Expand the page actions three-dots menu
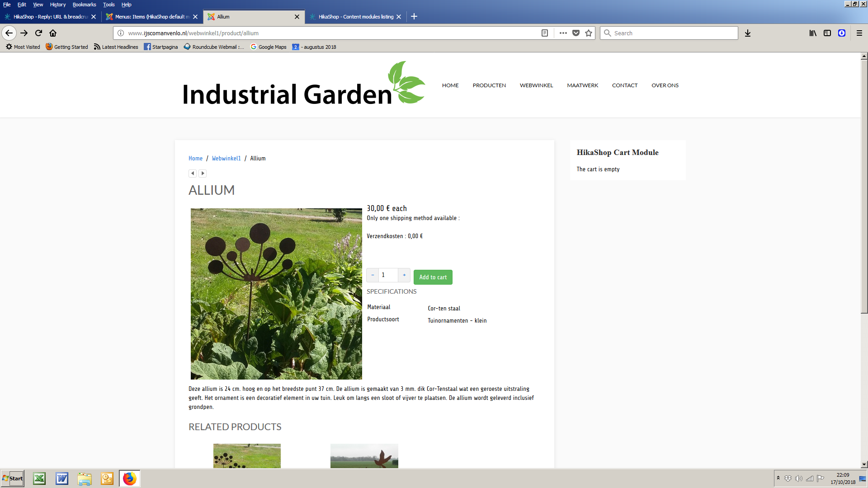Viewport: 868px width, 488px height. tap(563, 33)
